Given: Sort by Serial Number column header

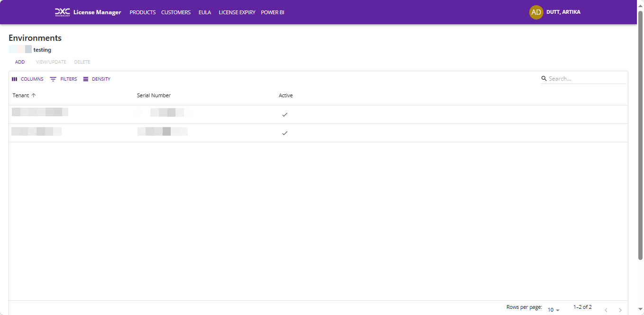Looking at the screenshot, I should coord(154,95).
